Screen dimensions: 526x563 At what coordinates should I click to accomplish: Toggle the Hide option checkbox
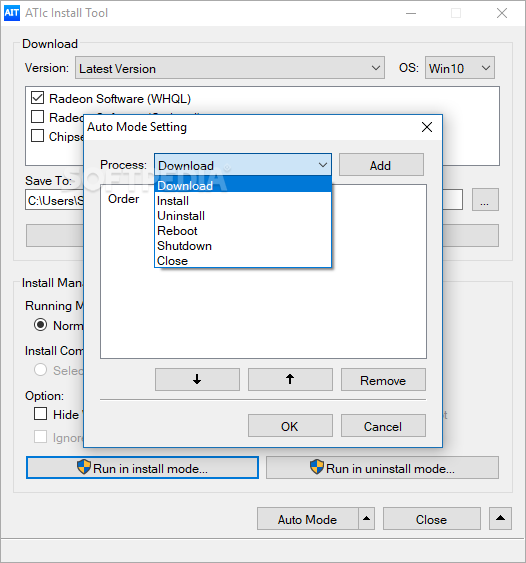pos(40,414)
